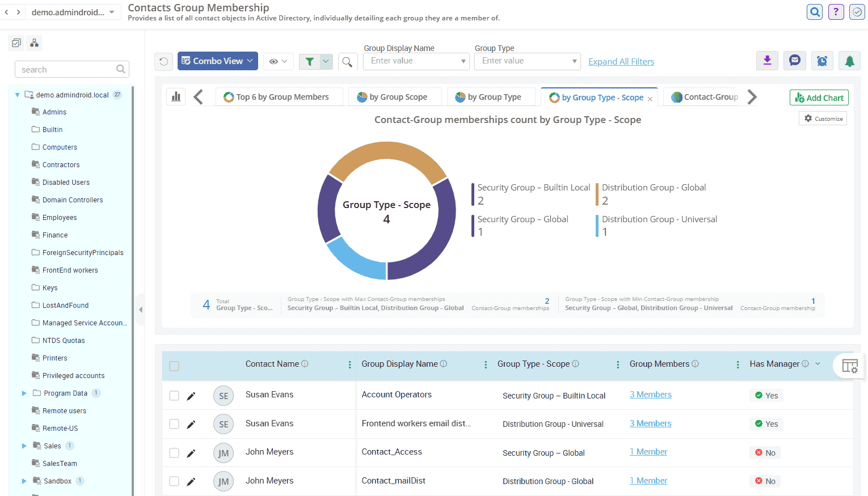Click the Add Chart button
The height and width of the screenshot is (496, 868).
click(819, 97)
